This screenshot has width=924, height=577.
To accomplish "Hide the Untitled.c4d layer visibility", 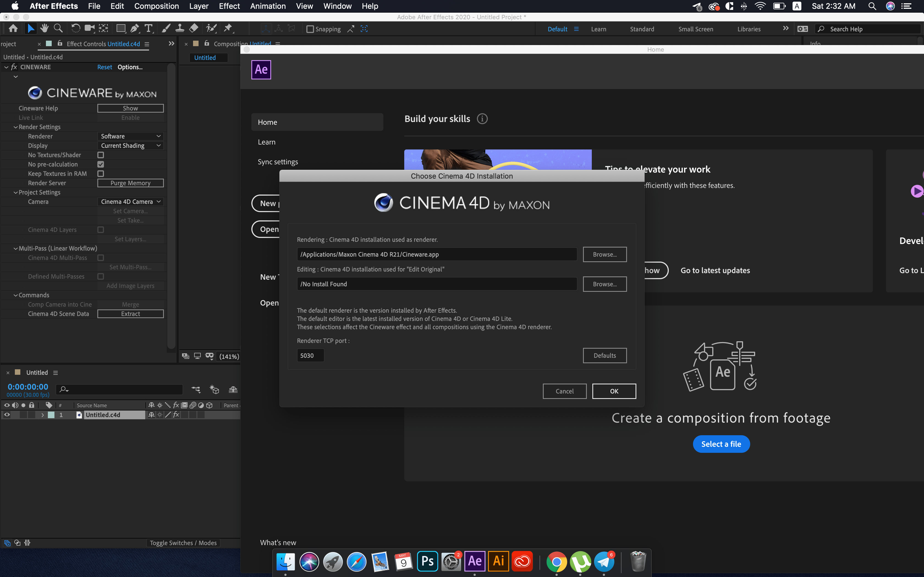I will point(7,415).
